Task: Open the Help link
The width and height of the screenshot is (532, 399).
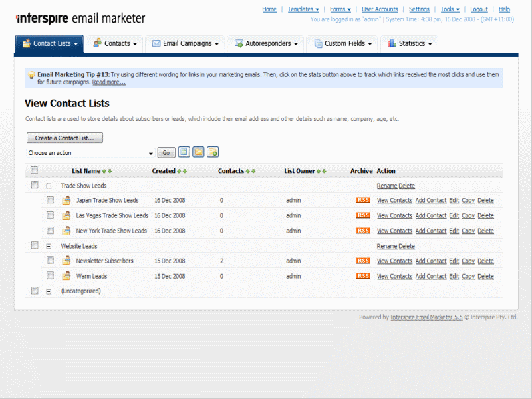Action: pyautogui.click(x=504, y=9)
